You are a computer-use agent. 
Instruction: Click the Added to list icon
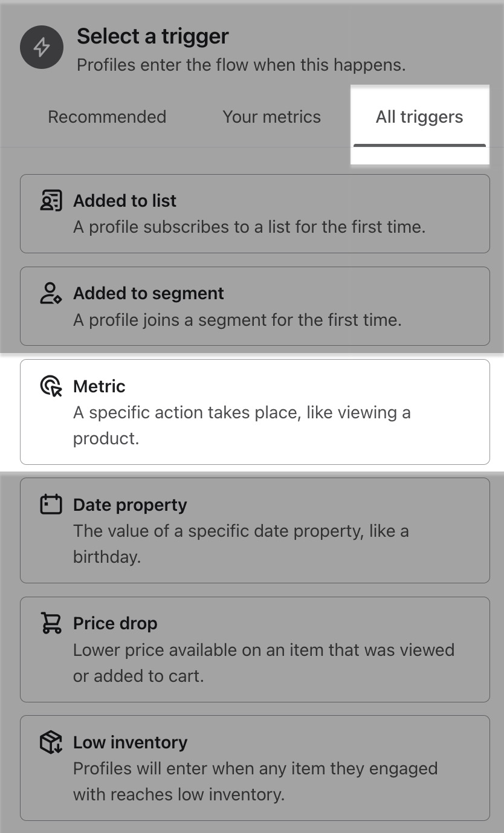(51, 201)
